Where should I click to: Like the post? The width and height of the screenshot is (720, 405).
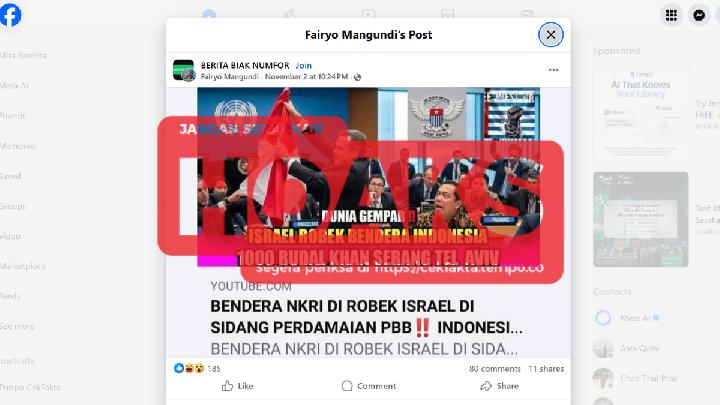pyautogui.click(x=238, y=386)
